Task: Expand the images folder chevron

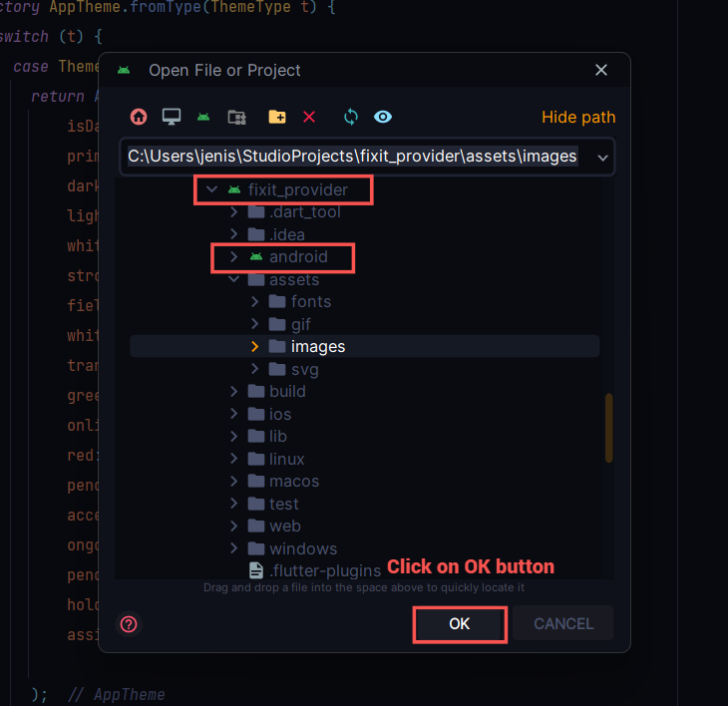Action: click(x=255, y=347)
